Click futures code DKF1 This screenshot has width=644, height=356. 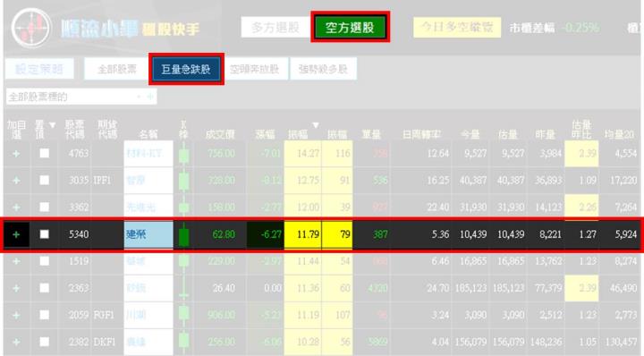click(x=105, y=342)
